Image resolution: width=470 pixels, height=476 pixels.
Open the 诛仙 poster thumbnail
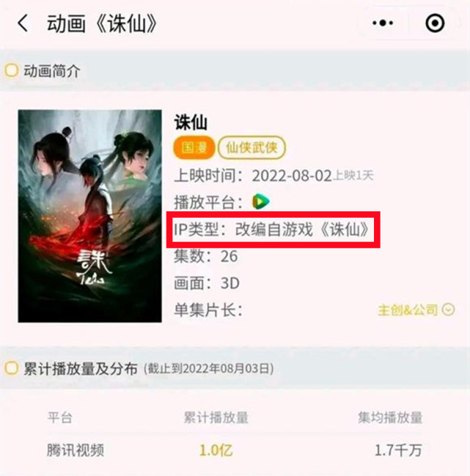click(x=89, y=216)
